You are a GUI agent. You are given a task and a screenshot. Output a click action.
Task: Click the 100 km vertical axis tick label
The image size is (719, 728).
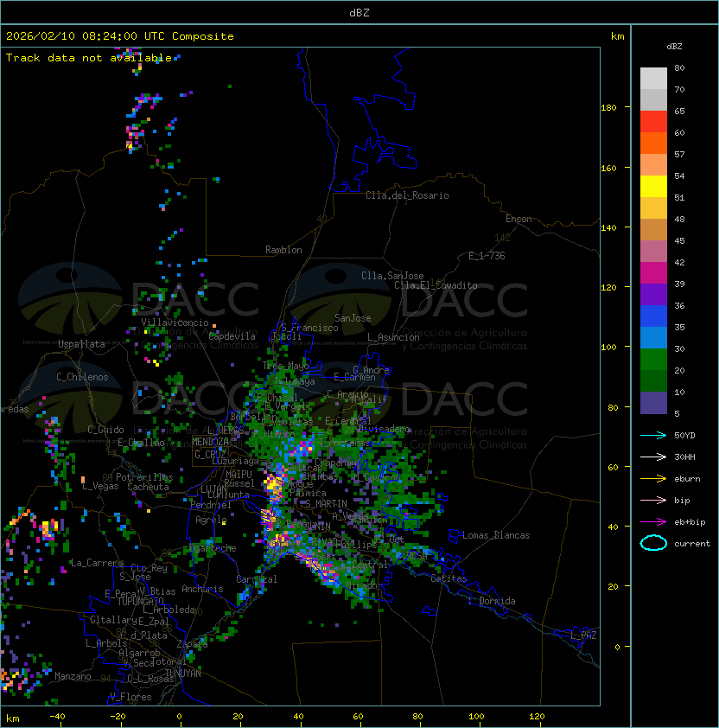click(x=608, y=347)
